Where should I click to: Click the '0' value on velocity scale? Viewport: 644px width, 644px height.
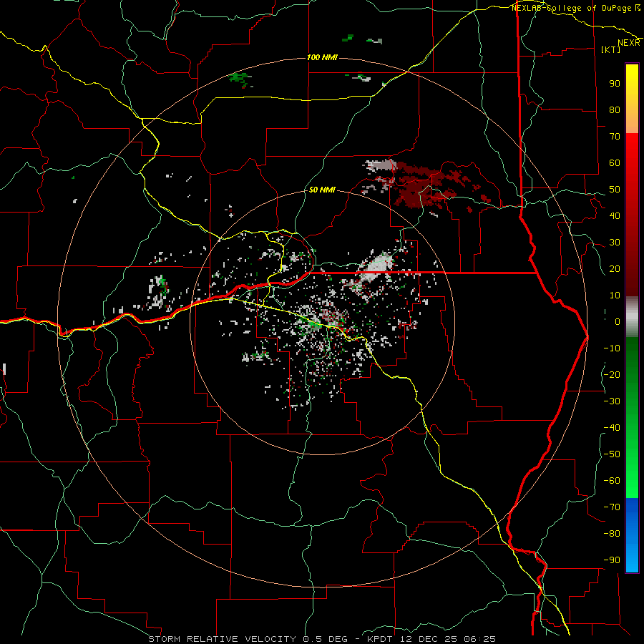[618, 321]
